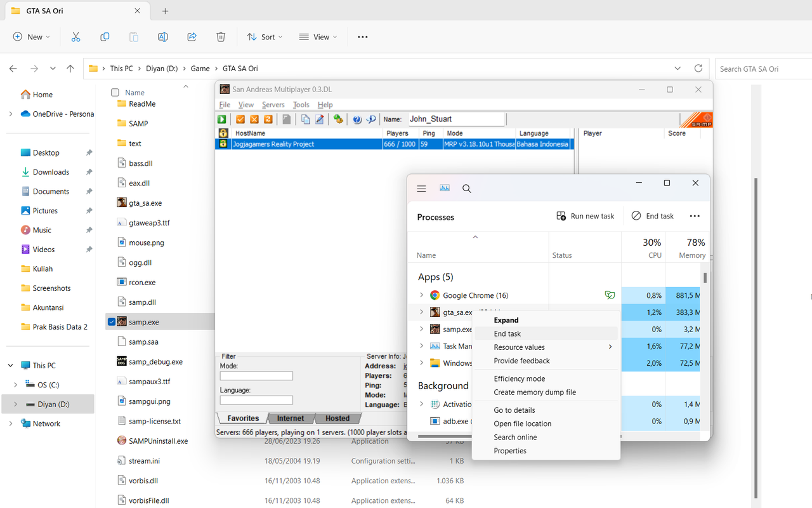Sort SA-MP server list by Ping column
The height and width of the screenshot is (508, 812).
430,133
